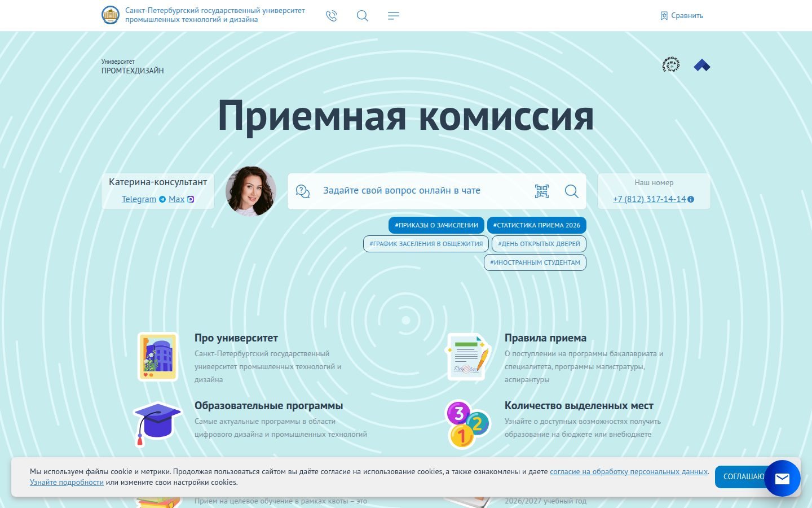Click the magnifier icon in chat field
Screen dimensions: 812x508
(x=572, y=191)
